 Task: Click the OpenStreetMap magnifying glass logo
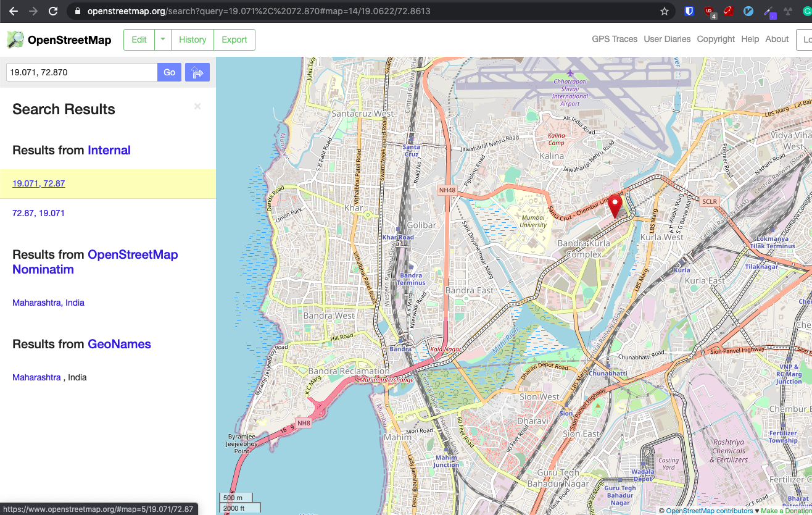click(x=14, y=40)
